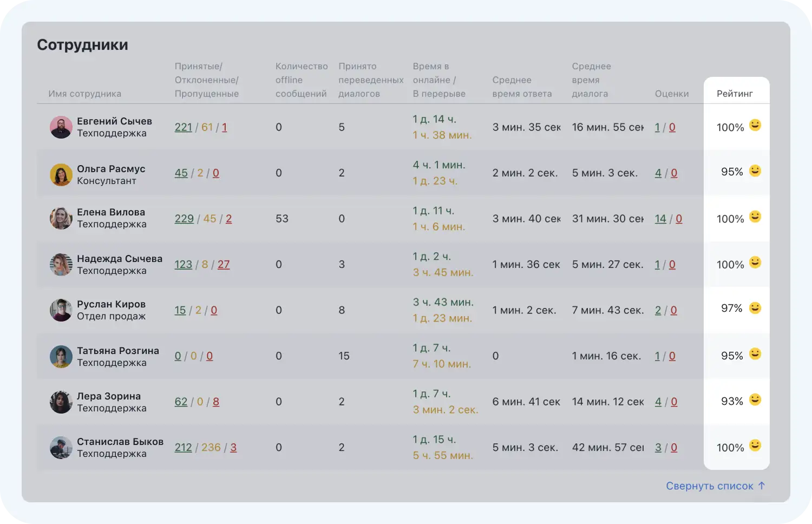Click the smiley icon next to 93% rating
The image size is (812, 524).
coord(755,399)
